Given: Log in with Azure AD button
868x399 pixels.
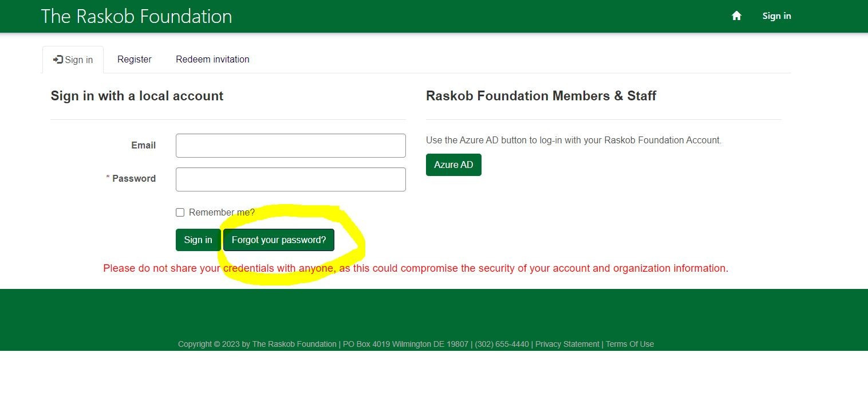Looking at the screenshot, I should click(453, 165).
